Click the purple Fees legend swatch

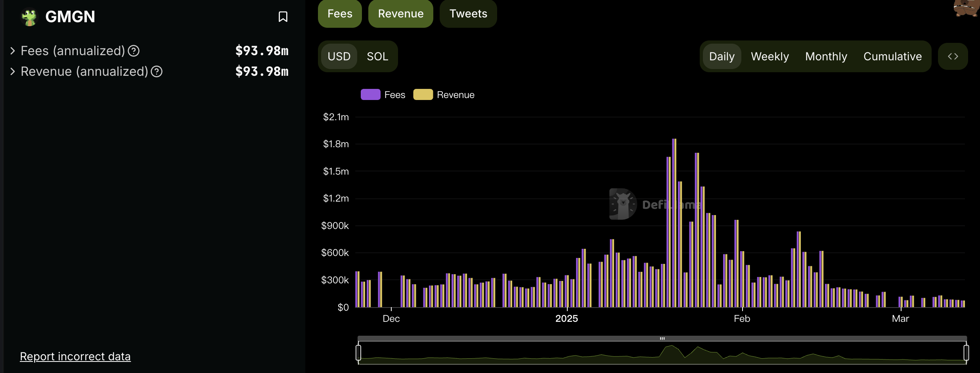pyautogui.click(x=370, y=94)
